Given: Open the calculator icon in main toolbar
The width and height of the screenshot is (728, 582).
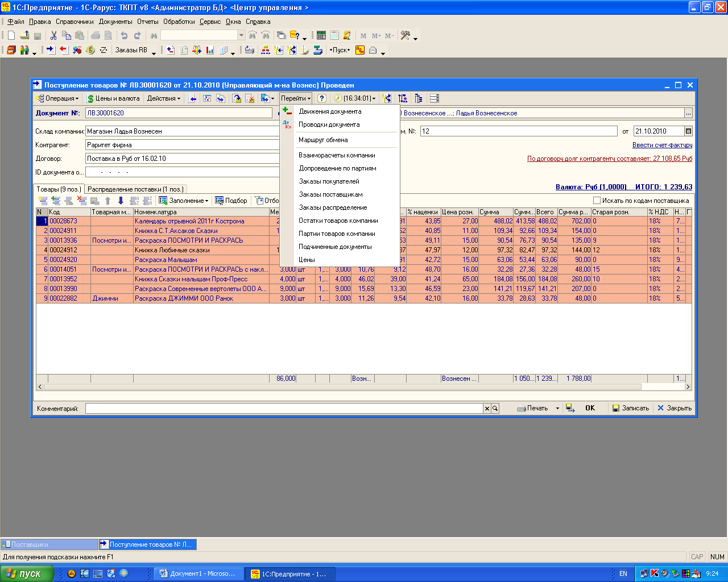Looking at the screenshot, I should [321, 35].
